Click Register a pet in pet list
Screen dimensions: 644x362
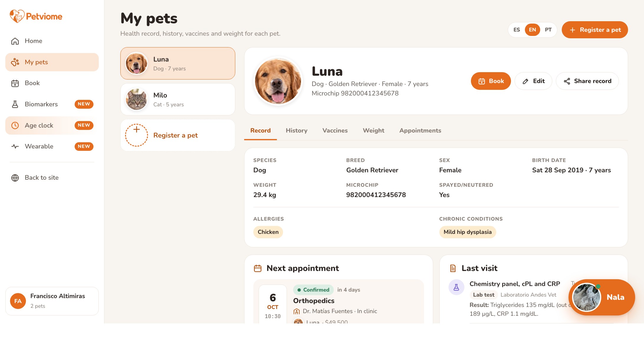(x=178, y=135)
